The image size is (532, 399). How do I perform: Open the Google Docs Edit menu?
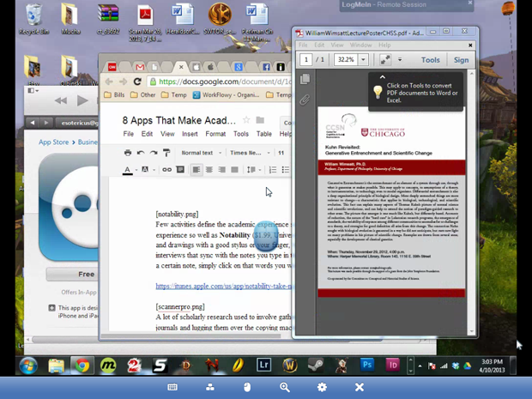point(147,134)
